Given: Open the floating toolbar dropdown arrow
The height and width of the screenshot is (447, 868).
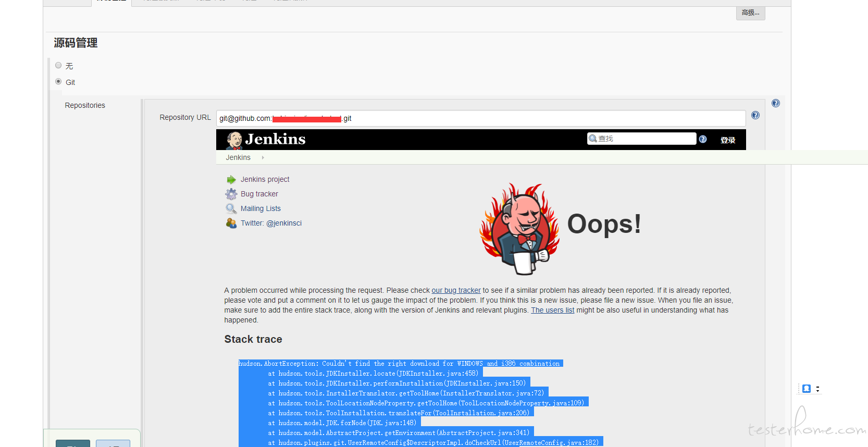Looking at the screenshot, I should click(x=817, y=389).
